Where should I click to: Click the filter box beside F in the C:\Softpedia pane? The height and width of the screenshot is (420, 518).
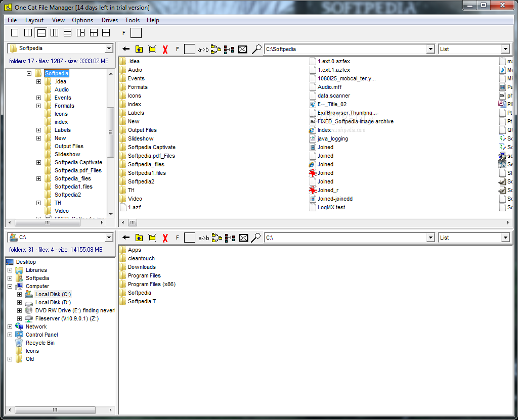point(190,49)
